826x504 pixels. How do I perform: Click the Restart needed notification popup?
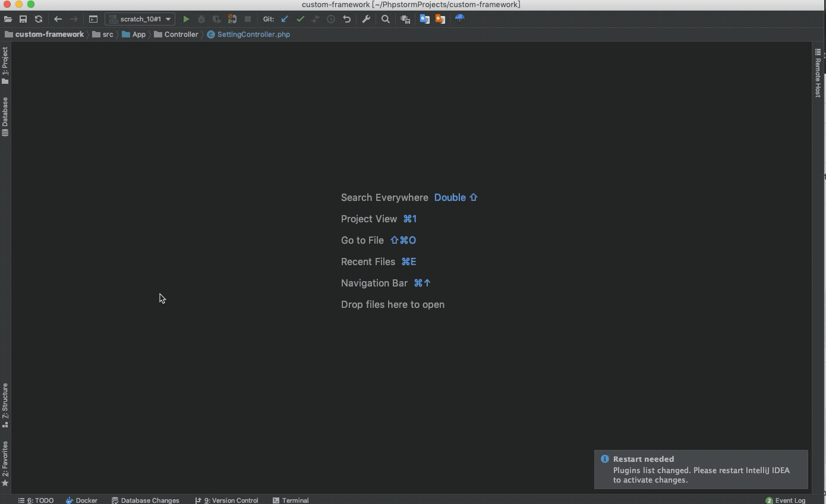tap(701, 470)
